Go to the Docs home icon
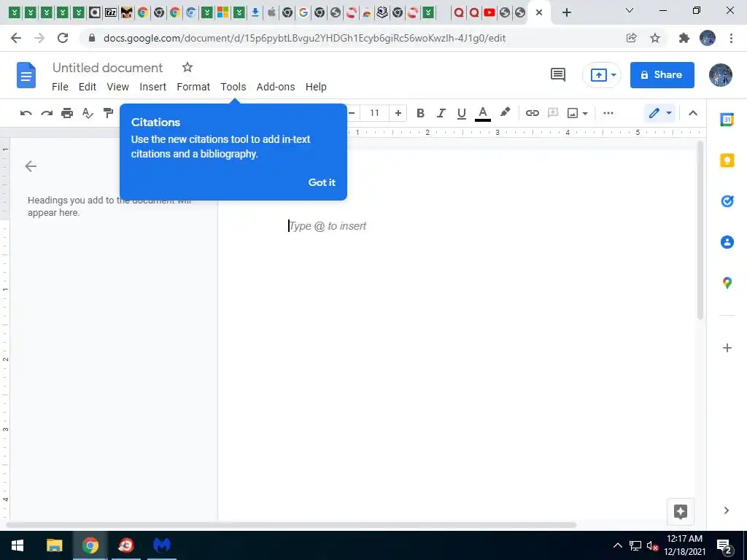The height and width of the screenshot is (560, 747). (x=26, y=75)
